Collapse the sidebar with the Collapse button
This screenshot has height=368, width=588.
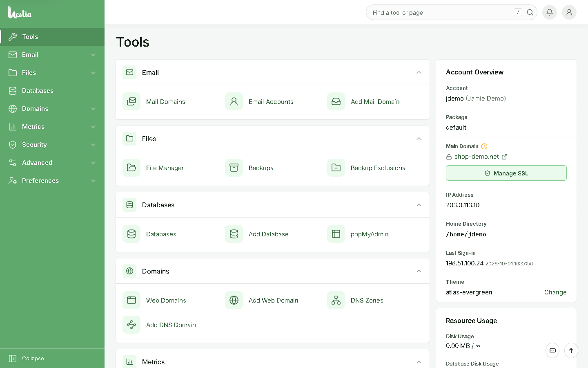coord(52,359)
